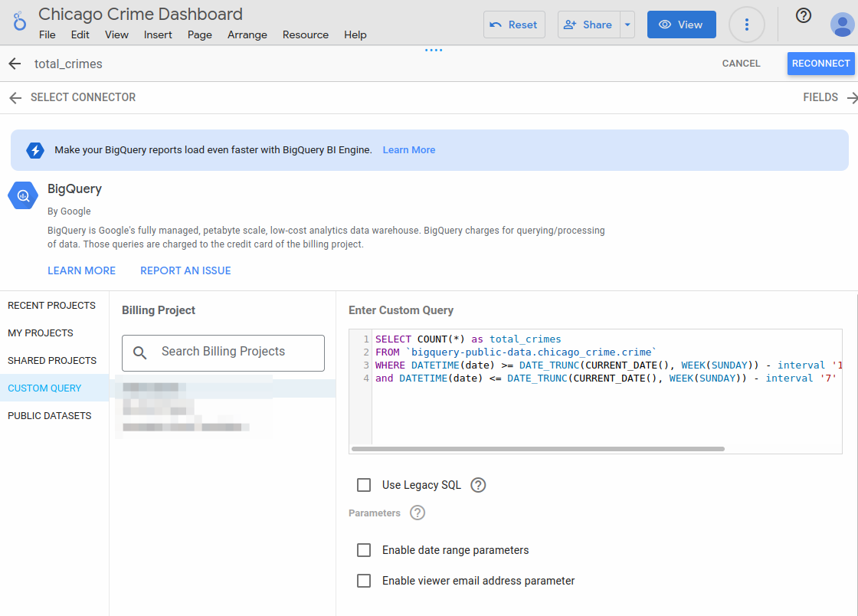Click FIELDS navigation label
The width and height of the screenshot is (858, 616).
click(x=820, y=97)
